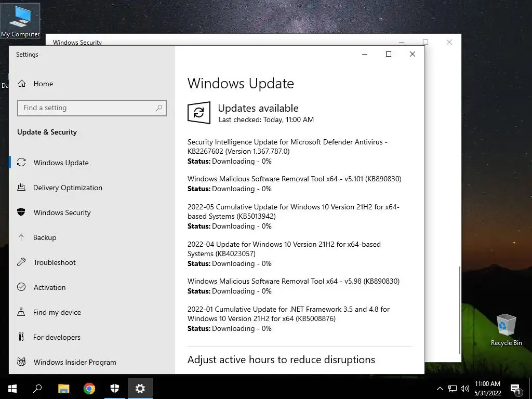Image resolution: width=532 pixels, height=399 pixels.
Task: Go to Home in Settings sidebar
Action: [x=43, y=84]
